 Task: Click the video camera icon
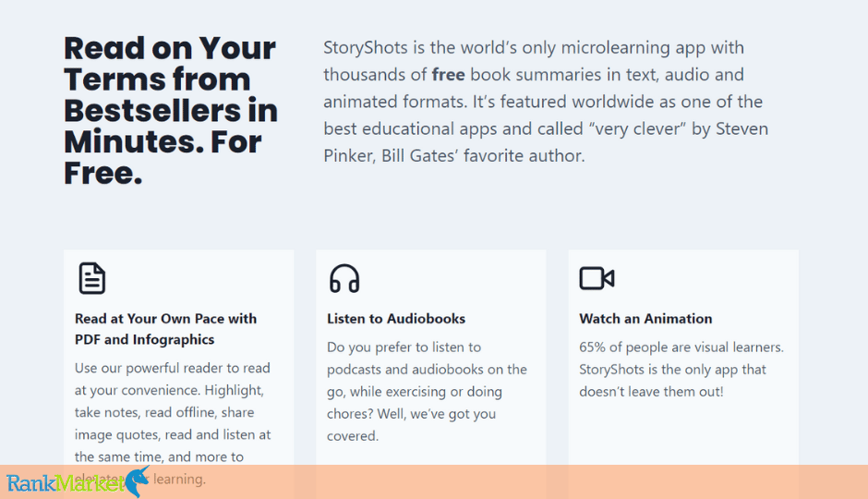[597, 278]
